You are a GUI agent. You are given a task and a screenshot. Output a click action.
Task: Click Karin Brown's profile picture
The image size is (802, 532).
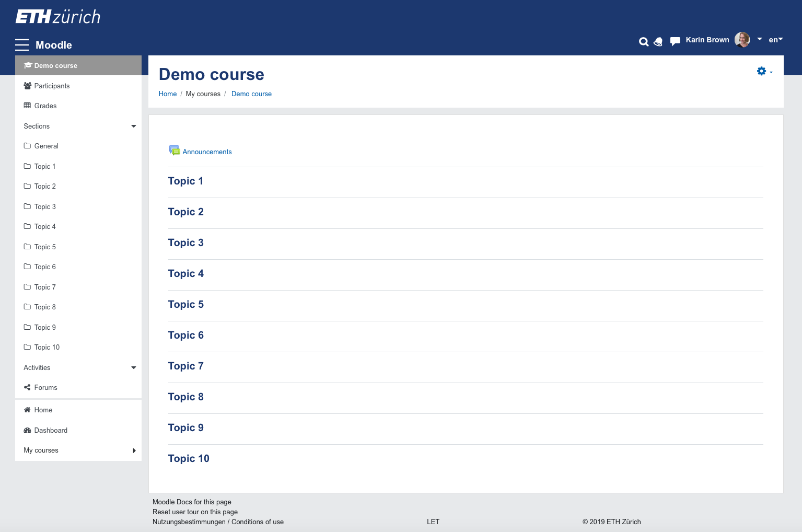[742, 40]
